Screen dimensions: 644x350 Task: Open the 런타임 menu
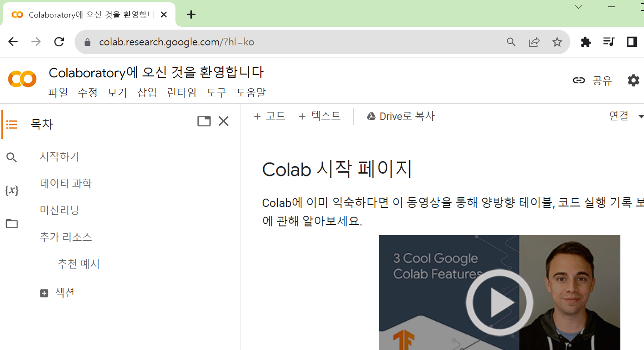pos(182,93)
